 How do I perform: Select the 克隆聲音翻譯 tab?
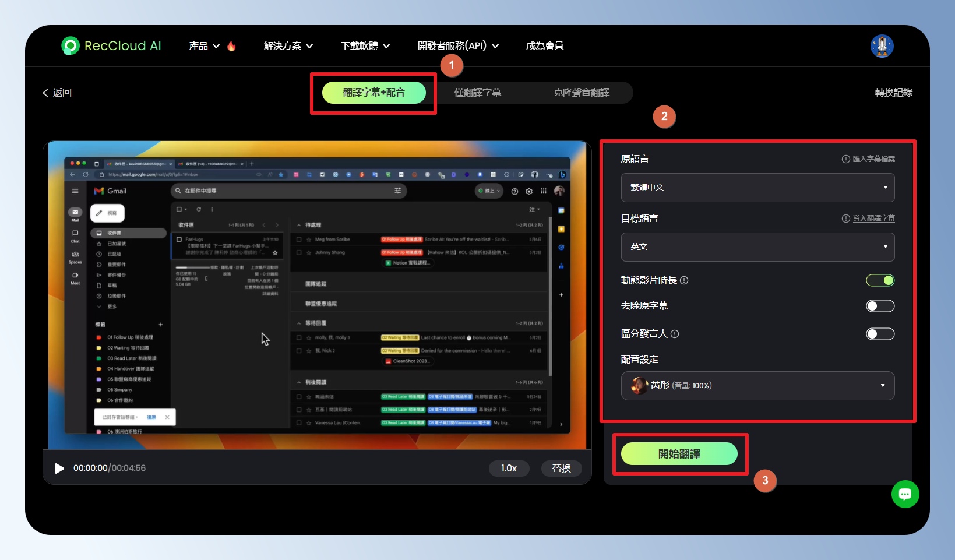(x=581, y=93)
